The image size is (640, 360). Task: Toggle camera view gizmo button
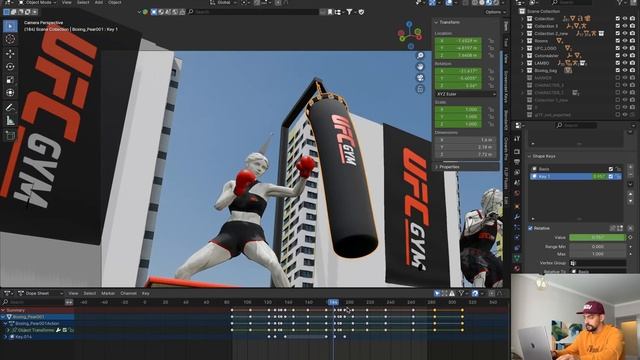pyautogui.click(x=420, y=78)
